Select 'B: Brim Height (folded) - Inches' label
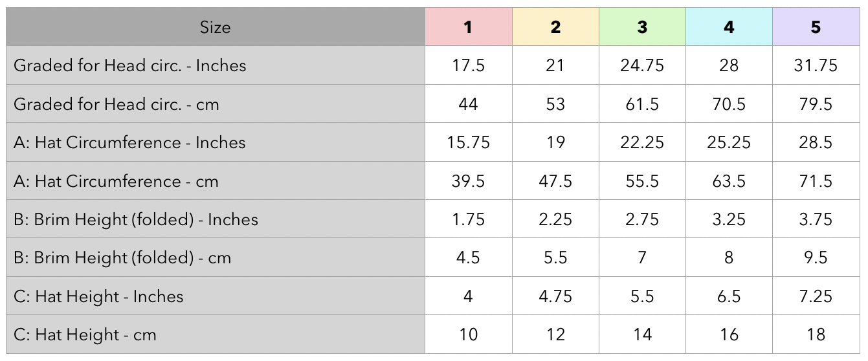This screenshot has height=361, width=868. [136, 219]
